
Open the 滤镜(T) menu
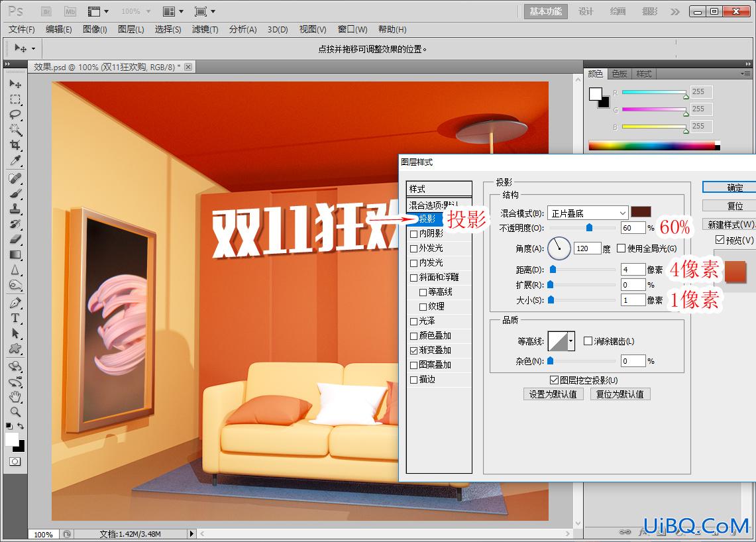tap(205, 29)
